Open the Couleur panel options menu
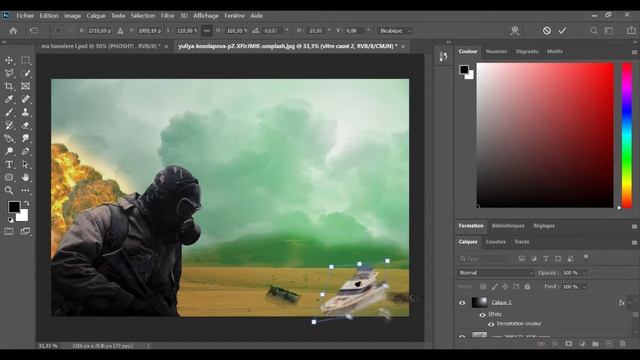Screen dimensions: 640x360 [634, 52]
